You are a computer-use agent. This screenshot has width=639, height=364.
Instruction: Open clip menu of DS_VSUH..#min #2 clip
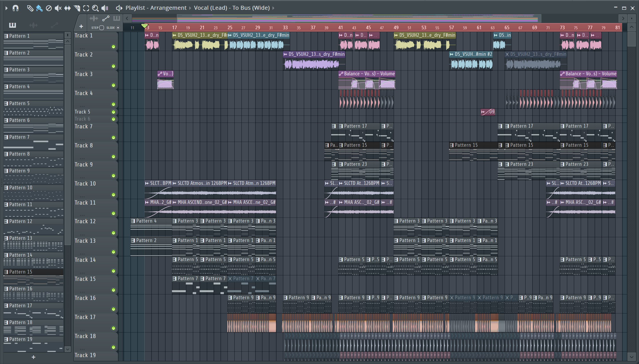click(452, 54)
